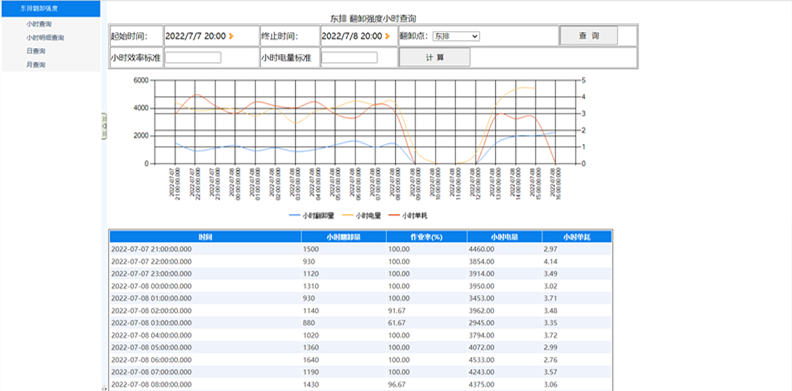Open 日查询 in the sidebar

click(36, 51)
